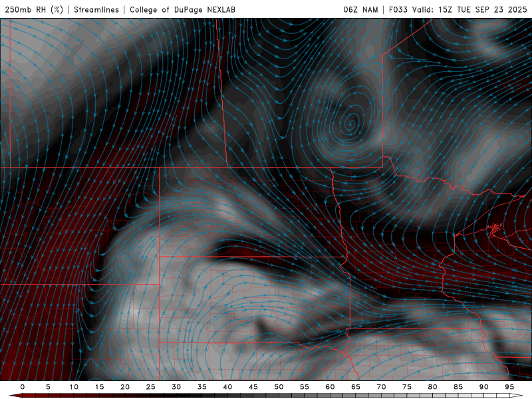
Task: Click the "250mb RH (%)" title text
Action: (x=34, y=9)
